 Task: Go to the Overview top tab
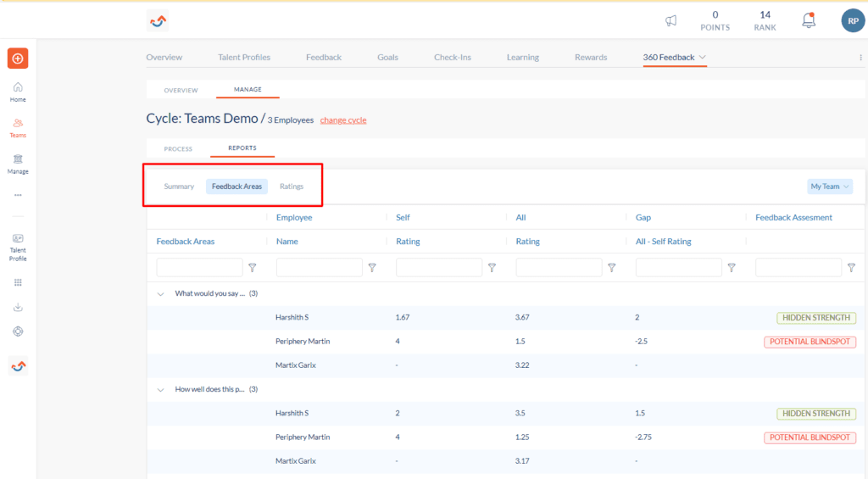164,57
